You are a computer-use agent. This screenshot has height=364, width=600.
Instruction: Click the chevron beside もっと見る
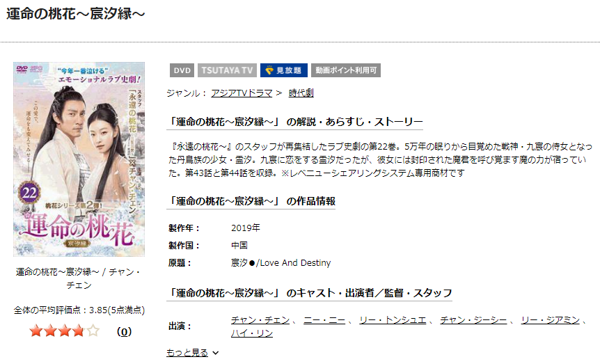(x=216, y=353)
